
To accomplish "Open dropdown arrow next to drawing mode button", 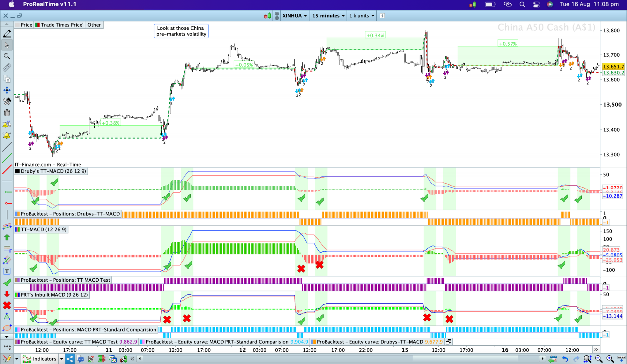I will coord(17,359).
